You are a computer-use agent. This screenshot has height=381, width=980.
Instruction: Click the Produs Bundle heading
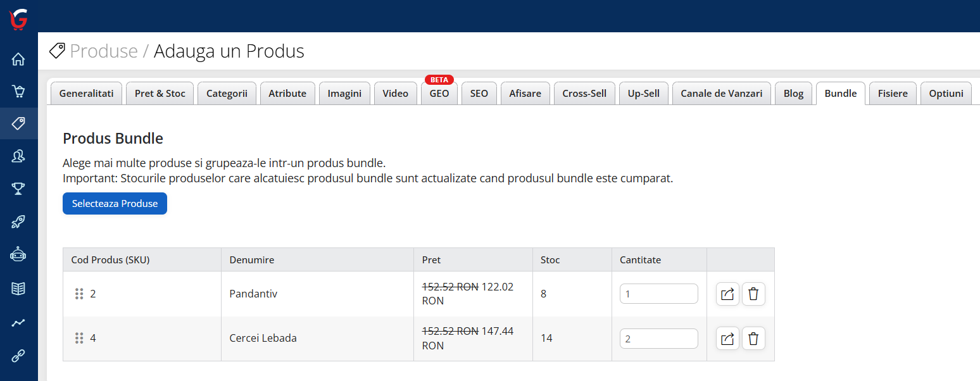tap(113, 138)
